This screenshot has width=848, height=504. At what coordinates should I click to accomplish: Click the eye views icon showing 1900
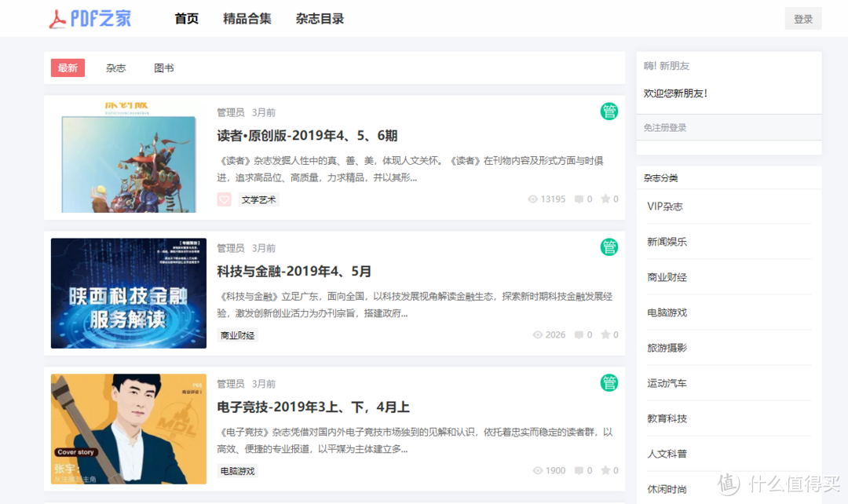(x=538, y=470)
